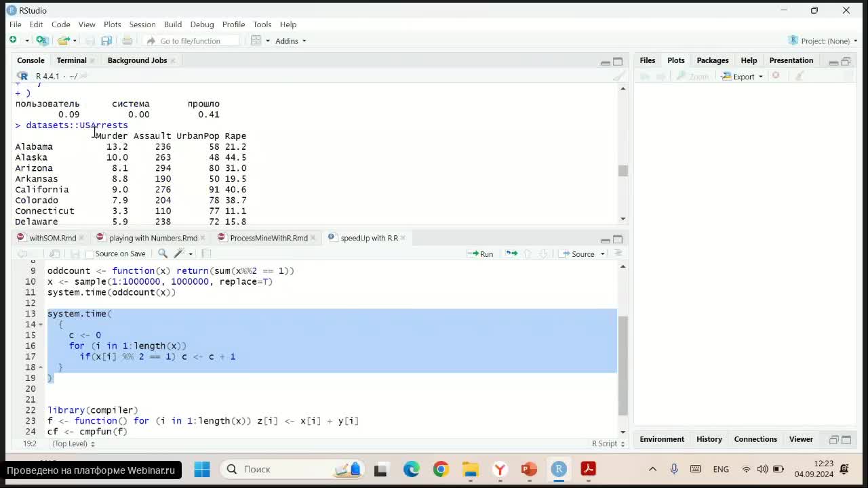The image size is (868, 488).
Task: Click the Export button in Plots pane
Action: (x=738, y=77)
